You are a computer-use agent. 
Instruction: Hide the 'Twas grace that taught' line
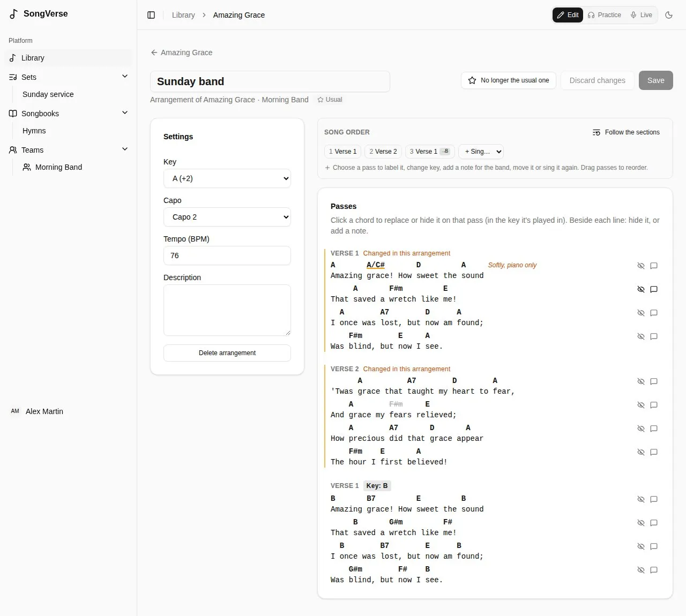pos(641,381)
